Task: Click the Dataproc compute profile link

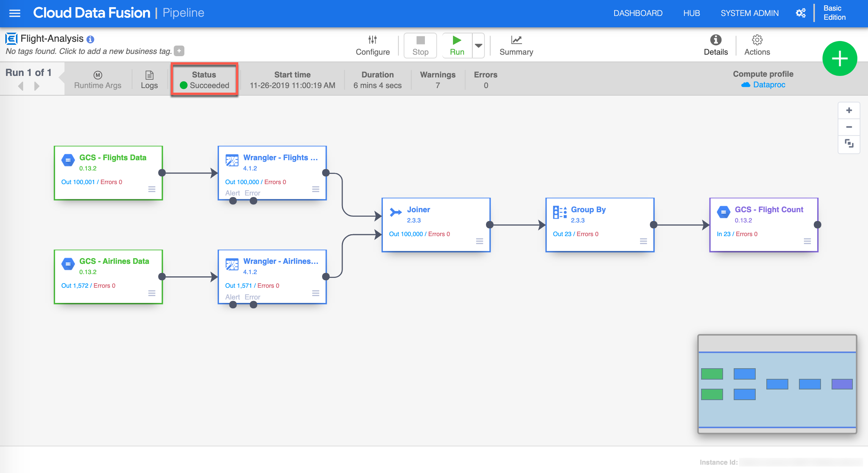Action: [x=769, y=85]
